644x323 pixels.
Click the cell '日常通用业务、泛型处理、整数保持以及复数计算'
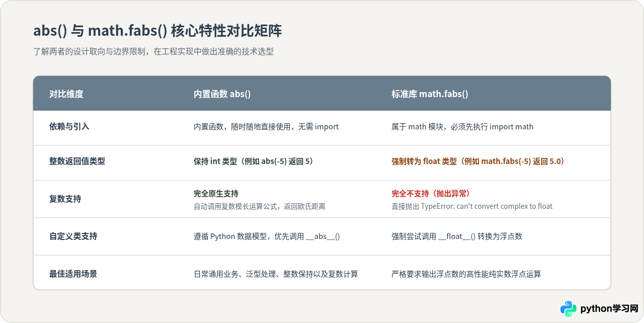(276, 274)
